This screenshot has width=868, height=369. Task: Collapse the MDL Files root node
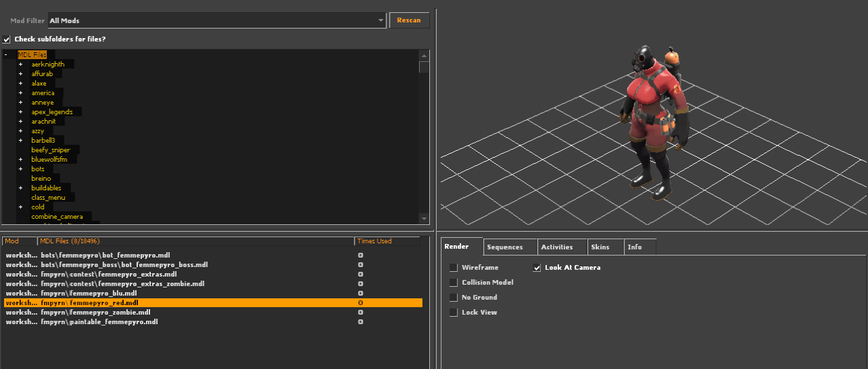coord(6,54)
